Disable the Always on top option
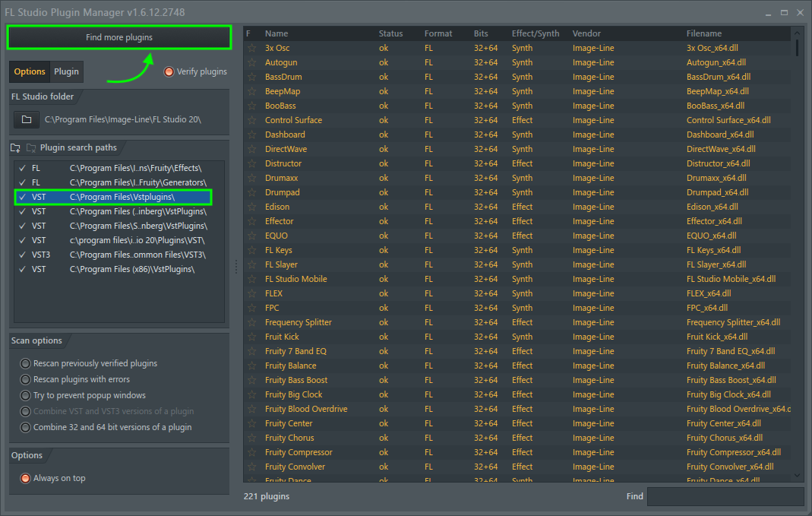This screenshot has width=812, height=516. [26, 478]
